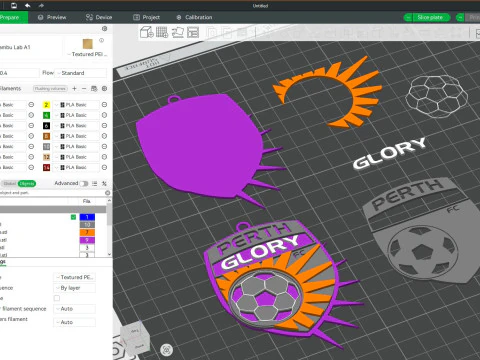
Task: Open the PLA Basic dropdown for filament 2
Action: pyautogui.click(x=76, y=105)
